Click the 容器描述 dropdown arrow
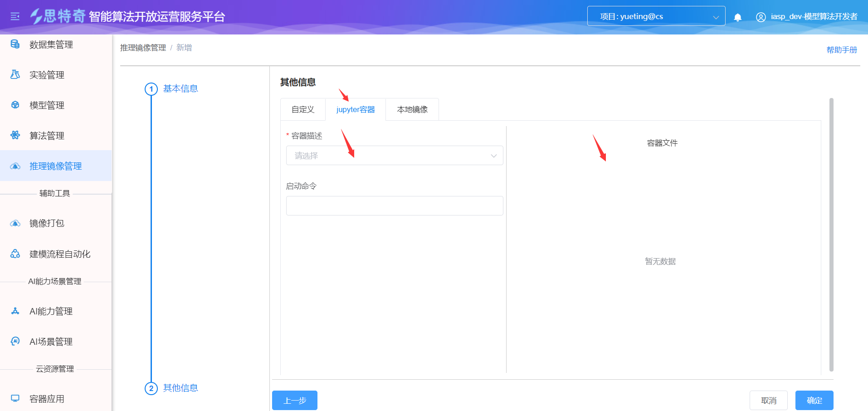This screenshot has width=868, height=411. coord(494,156)
